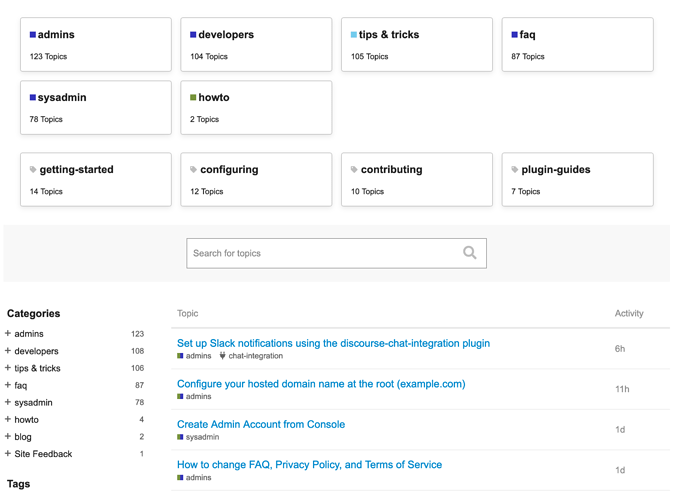The width and height of the screenshot is (680, 500).
Task: Click the sysadmin card color square
Action: 33,98
